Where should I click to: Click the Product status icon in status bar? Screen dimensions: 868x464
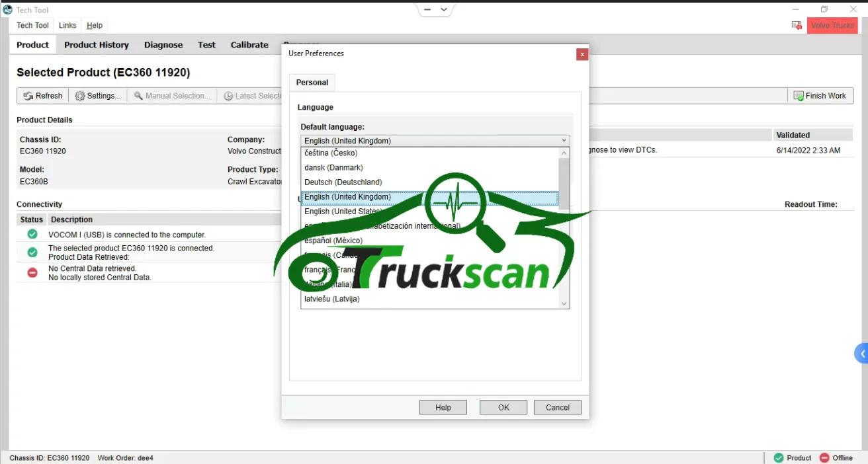click(x=779, y=457)
